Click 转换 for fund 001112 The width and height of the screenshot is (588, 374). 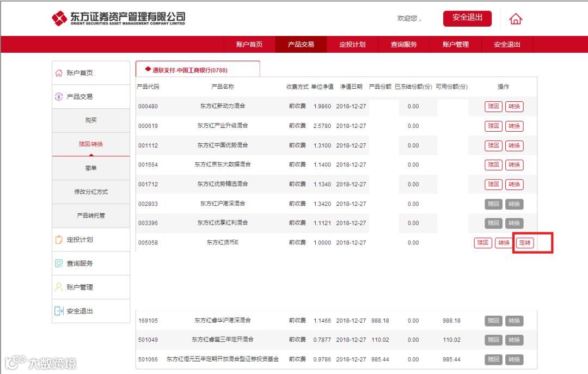point(514,145)
